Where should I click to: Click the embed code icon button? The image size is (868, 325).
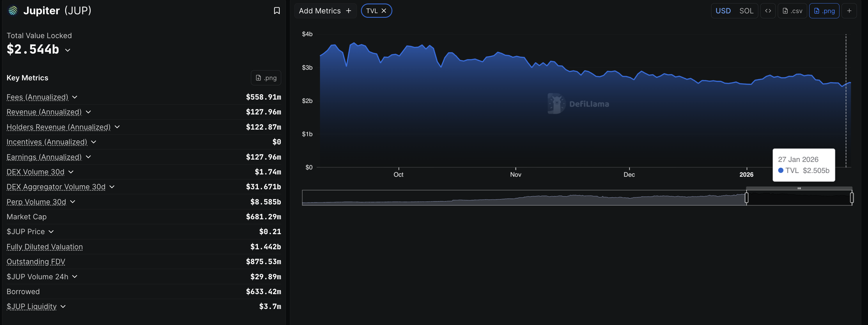(x=768, y=11)
